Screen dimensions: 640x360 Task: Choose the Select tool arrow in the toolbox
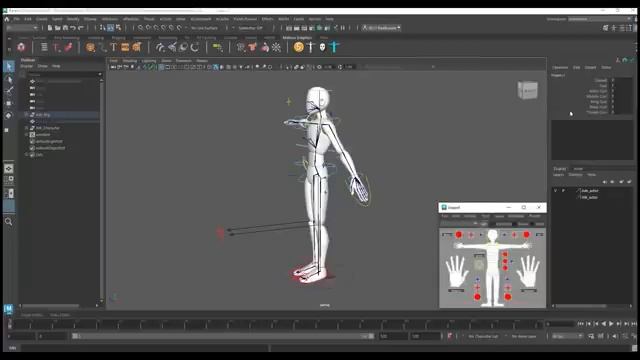pyautogui.click(x=9, y=67)
